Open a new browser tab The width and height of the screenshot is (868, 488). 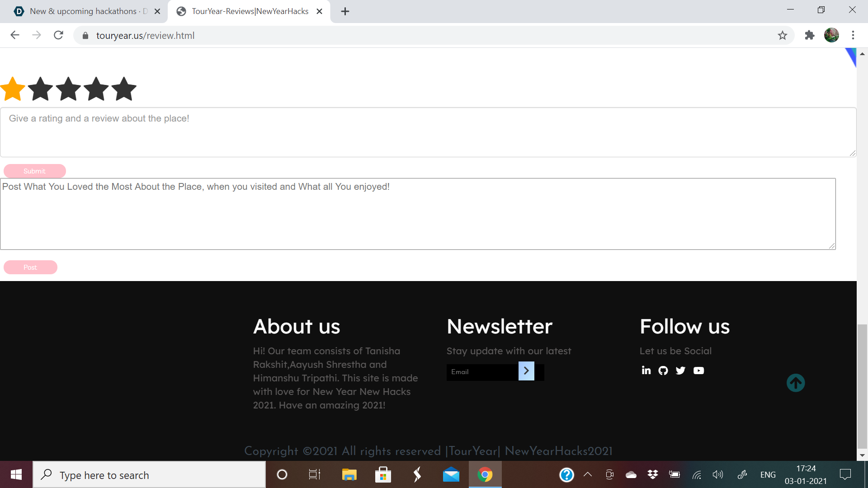coord(345,11)
